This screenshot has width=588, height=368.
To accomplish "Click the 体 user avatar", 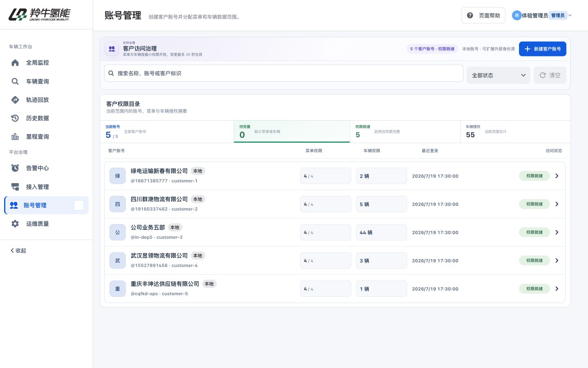I will coord(517,16).
